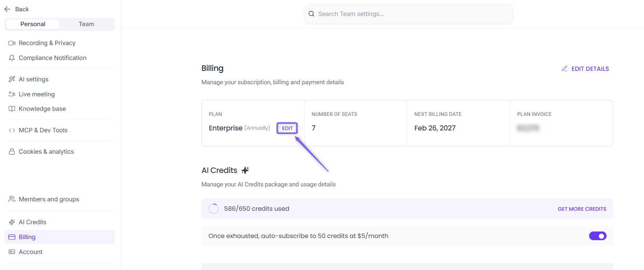Viewport: 644px width, 270px height.
Task: Switch to the Team tab
Action: [x=86, y=24]
